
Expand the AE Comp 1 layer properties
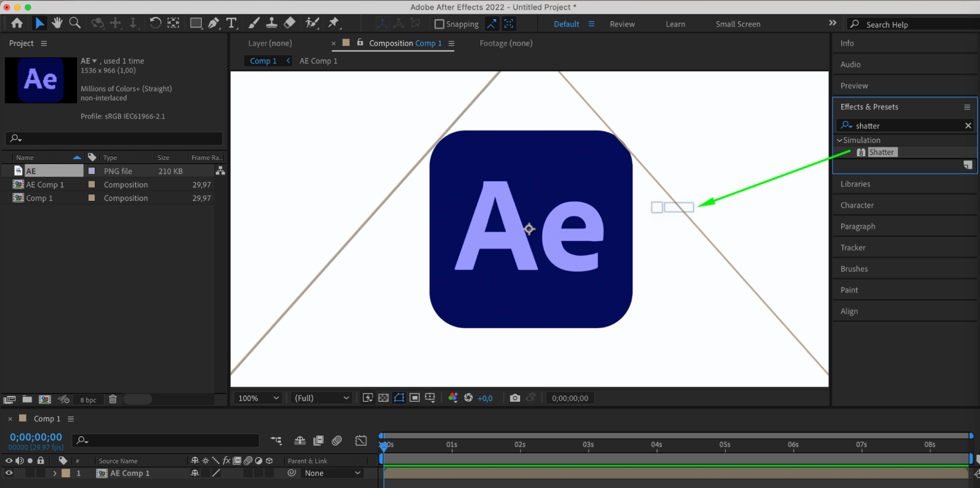(x=54, y=473)
